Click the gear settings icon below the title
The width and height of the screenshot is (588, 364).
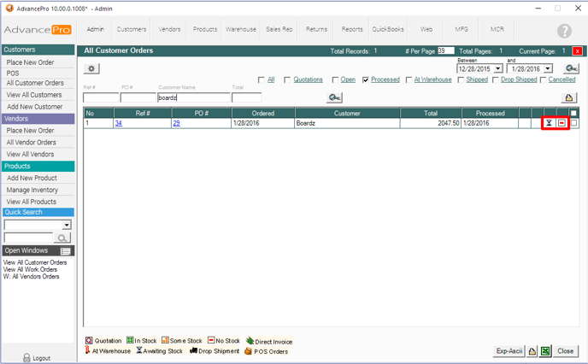(91, 68)
